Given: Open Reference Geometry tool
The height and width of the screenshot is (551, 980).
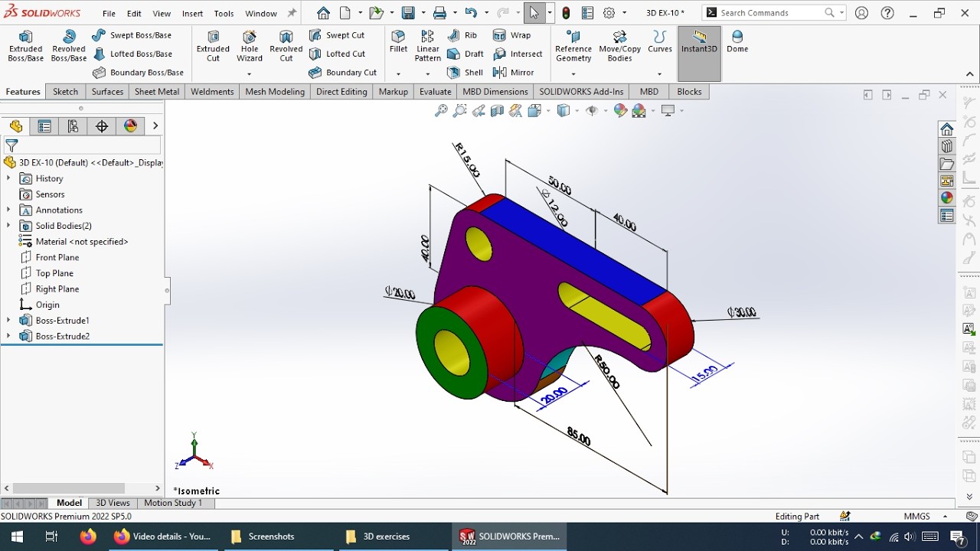Looking at the screenshot, I should point(573,46).
